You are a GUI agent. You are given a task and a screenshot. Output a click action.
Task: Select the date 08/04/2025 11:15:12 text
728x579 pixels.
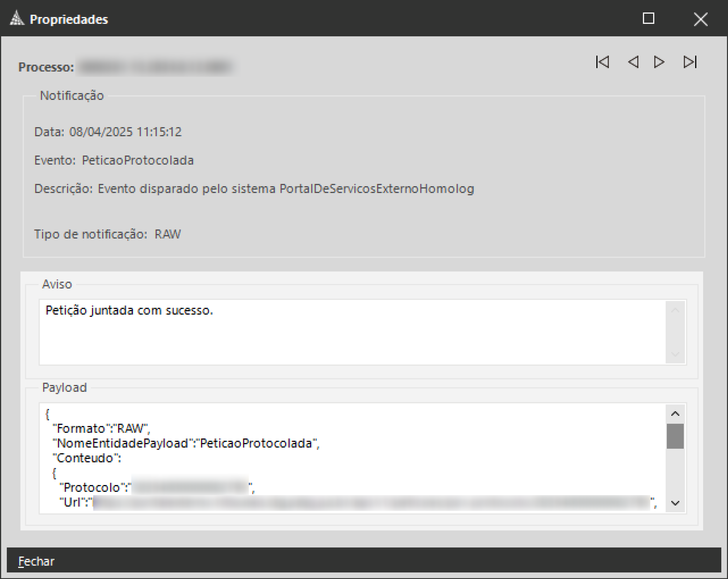125,132
